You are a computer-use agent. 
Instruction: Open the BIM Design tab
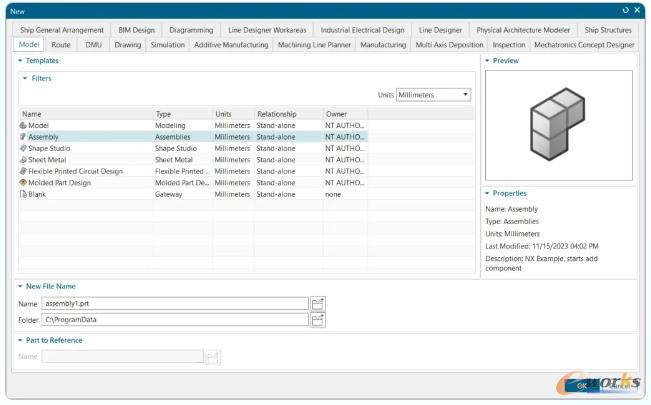pos(137,30)
